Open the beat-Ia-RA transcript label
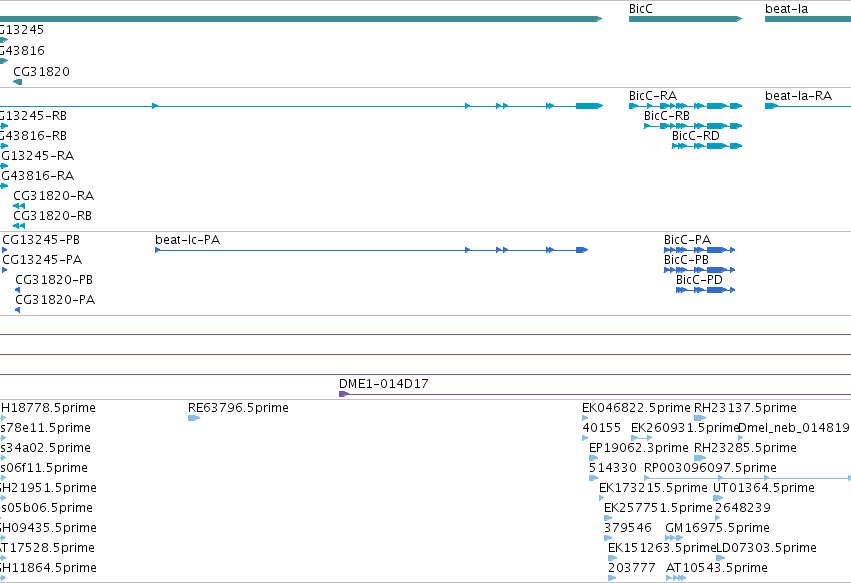 coord(798,96)
